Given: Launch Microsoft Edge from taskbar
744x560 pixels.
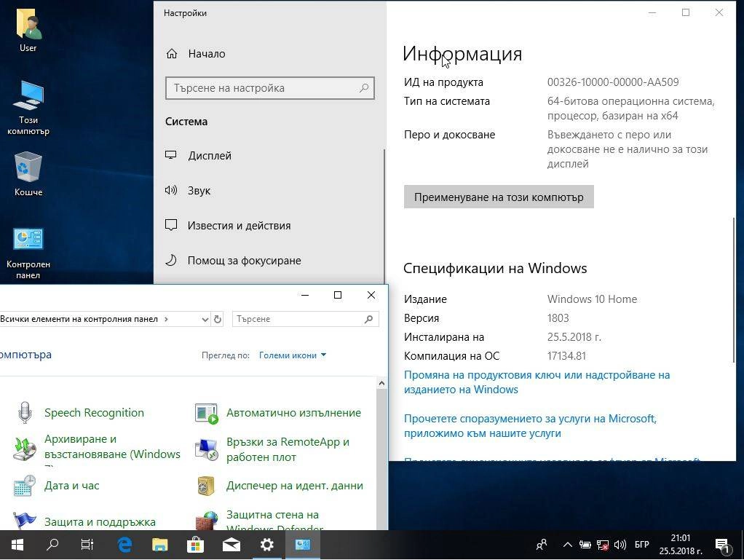Looking at the screenshot, I should pyautogui.click(x=124, y=545).
